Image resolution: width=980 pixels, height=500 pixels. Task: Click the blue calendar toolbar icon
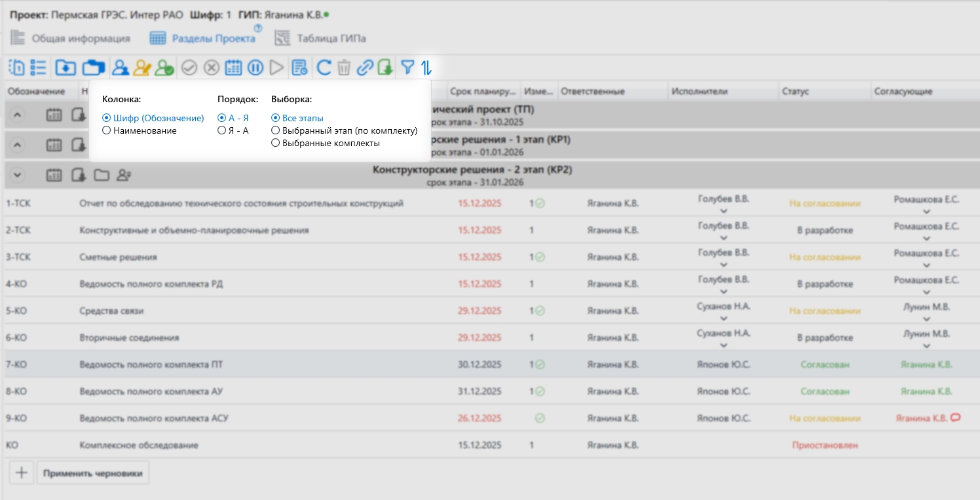click(234, 67)
